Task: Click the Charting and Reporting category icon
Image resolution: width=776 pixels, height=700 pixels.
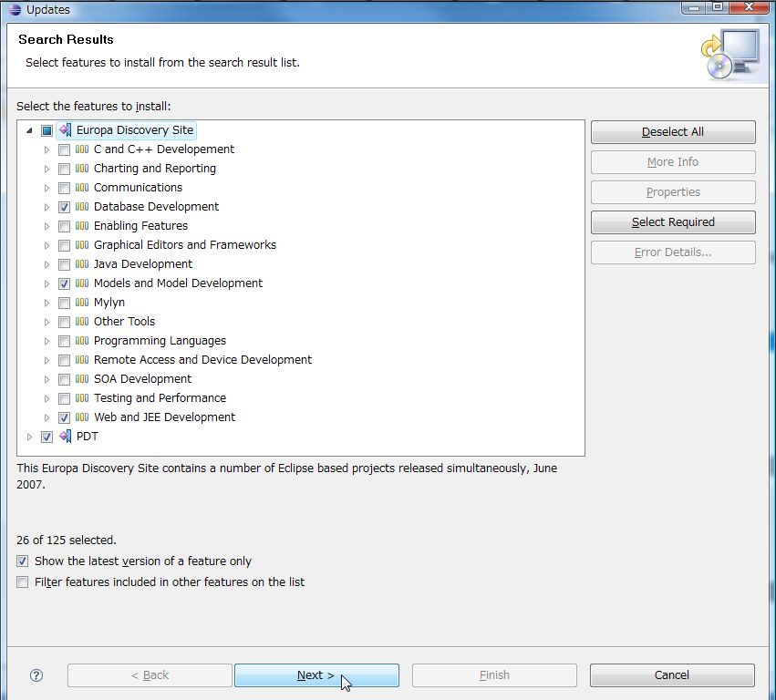Action: point(82,169)
